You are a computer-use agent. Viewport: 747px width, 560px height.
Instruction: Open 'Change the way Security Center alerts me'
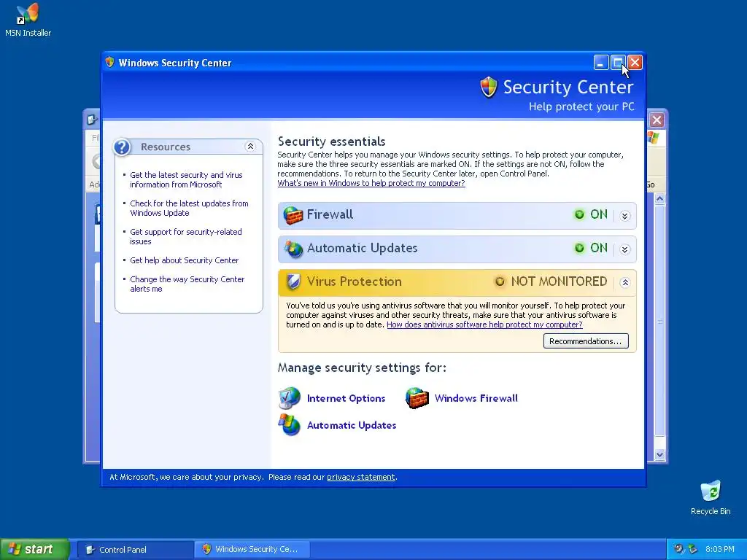187,284
